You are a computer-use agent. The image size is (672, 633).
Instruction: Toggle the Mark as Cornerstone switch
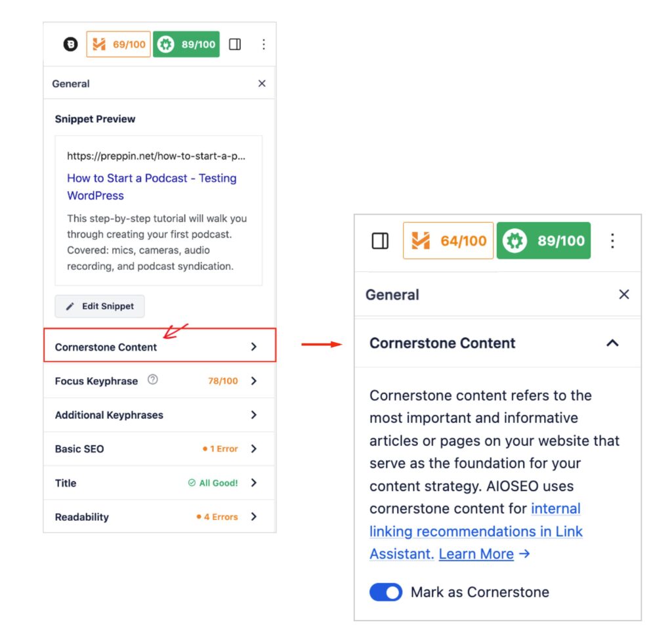click(386, 592)
